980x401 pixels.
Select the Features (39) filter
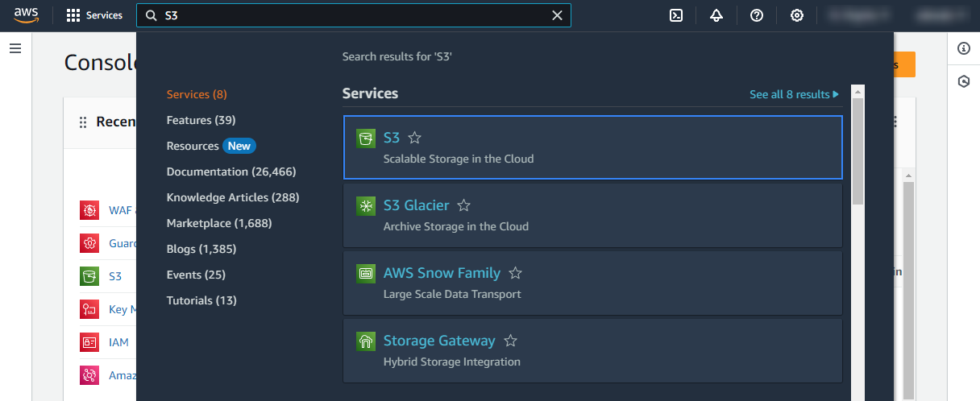(201, 120)
